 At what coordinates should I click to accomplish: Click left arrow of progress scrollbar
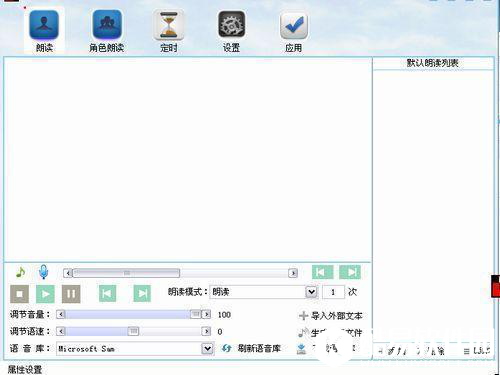click(68, 273)
